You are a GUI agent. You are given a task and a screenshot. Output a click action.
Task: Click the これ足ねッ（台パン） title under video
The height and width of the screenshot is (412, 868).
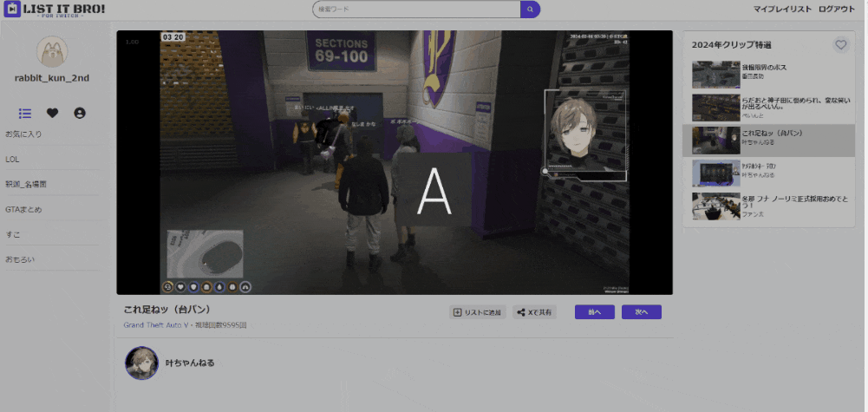click(167, 309)
